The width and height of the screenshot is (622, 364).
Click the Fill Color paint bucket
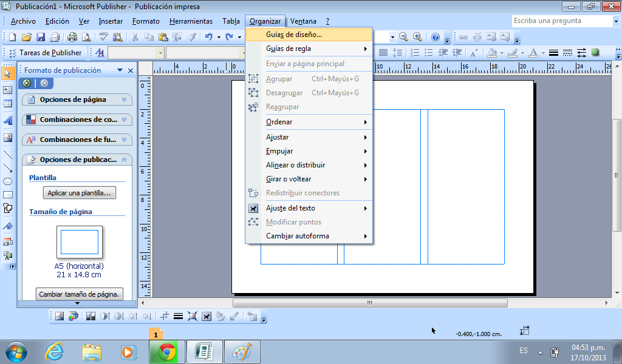tap(492, 53)
